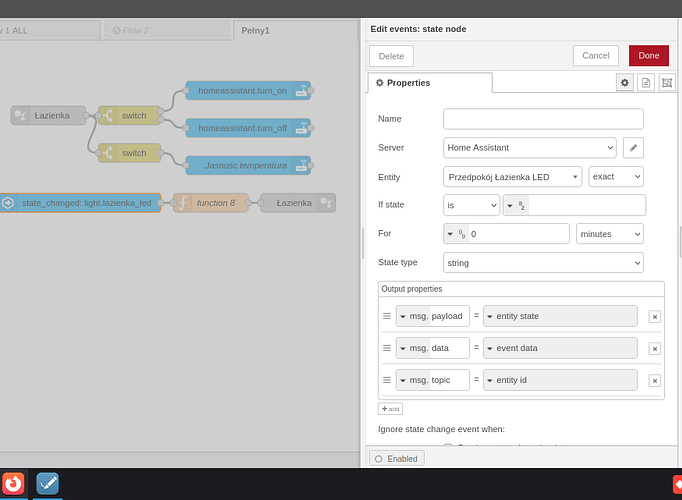
Task: Expand the Server dropdown showing Home Assistant
Action: pyautogui.click(x=529, y=148)
